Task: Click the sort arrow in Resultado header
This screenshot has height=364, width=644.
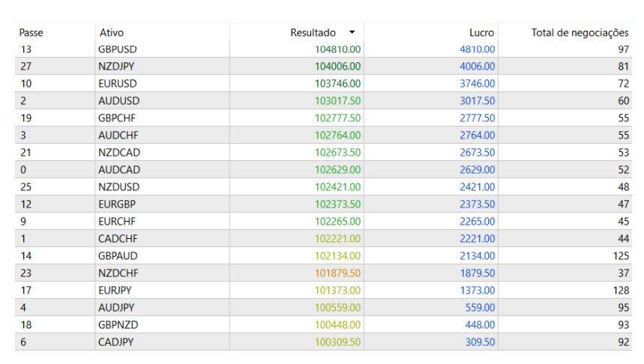Action: (352, 33)
